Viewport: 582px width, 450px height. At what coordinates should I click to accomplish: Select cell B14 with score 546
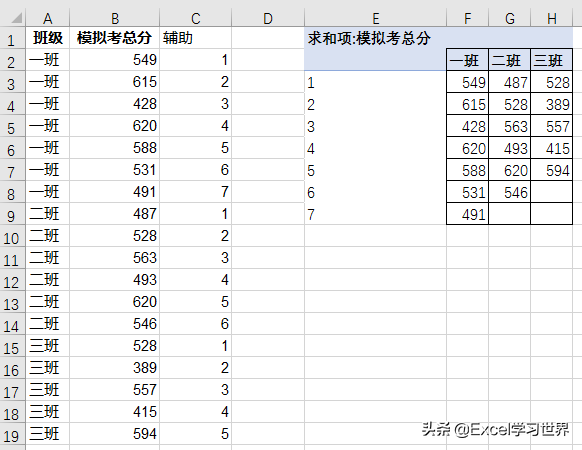pos(114,324)
